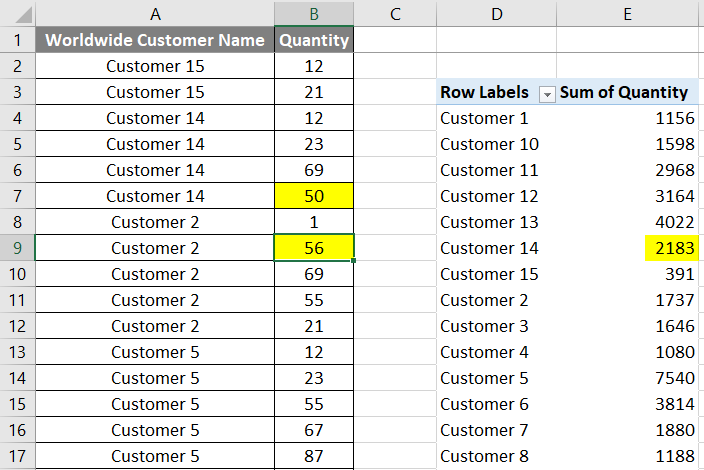704x470 pixels.
Task: Select pivot value 1156
Action: [x=628, y=118]
